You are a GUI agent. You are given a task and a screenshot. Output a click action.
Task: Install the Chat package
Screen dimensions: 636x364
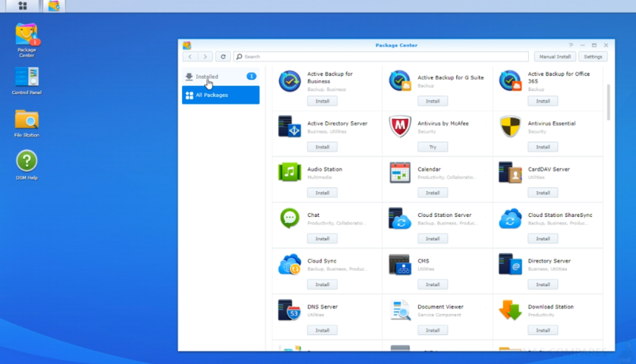[x=323, y=238]
